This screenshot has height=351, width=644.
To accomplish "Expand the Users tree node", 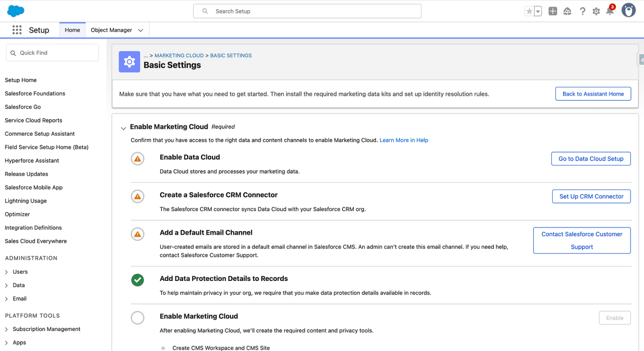I will [x=6, y=272].
